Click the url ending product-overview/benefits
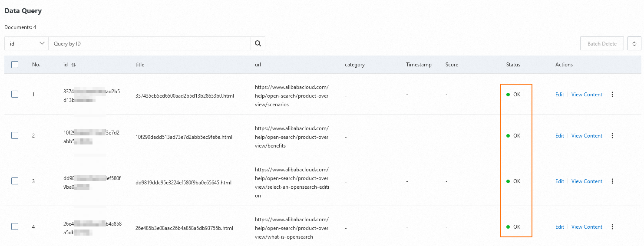Viewport: 644px width, 246px height. [292, 137]
